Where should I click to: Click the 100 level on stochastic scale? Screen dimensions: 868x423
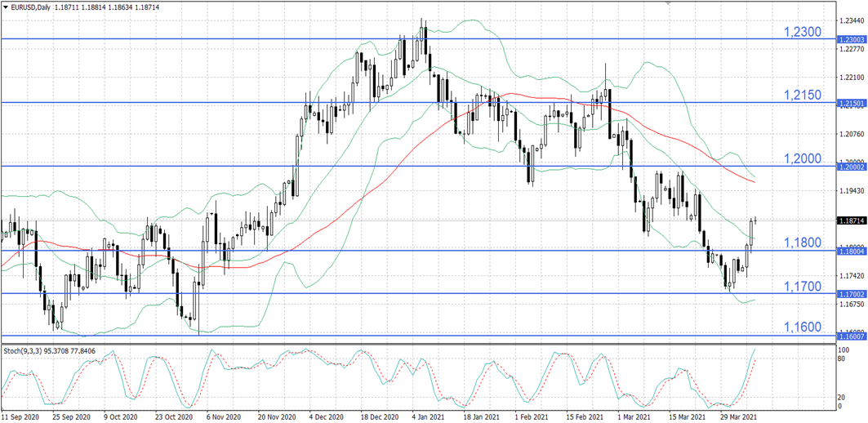pyautogui.click(x=844, y=350)
